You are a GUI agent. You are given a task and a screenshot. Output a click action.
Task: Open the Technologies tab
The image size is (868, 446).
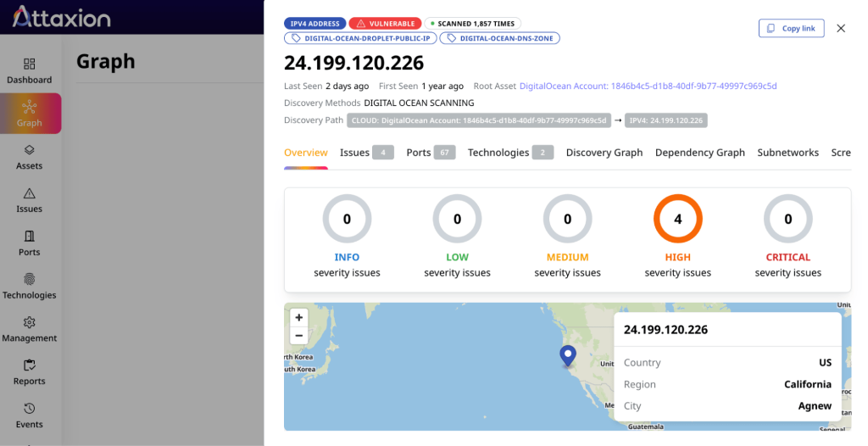pos(510,153)
